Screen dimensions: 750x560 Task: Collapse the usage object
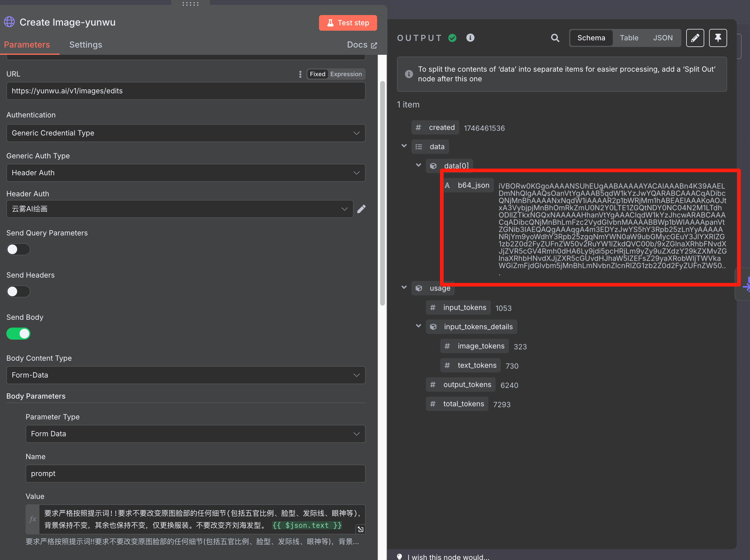[404, 288]
